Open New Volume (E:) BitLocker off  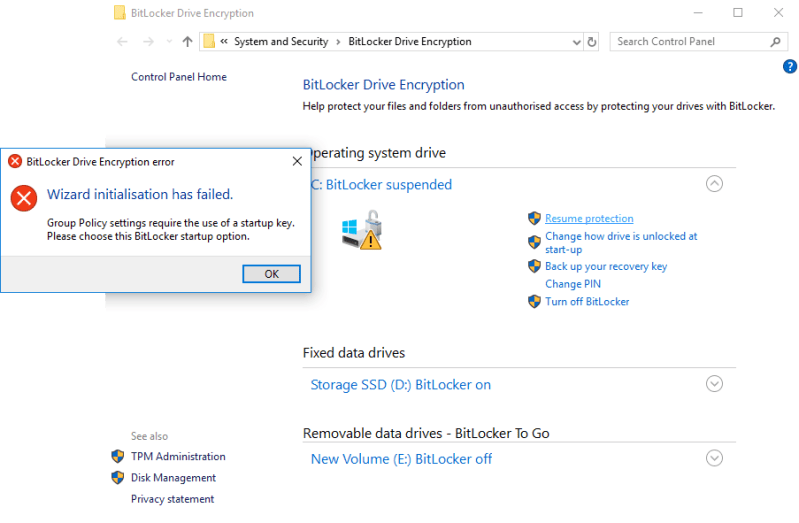coord(401,459)
